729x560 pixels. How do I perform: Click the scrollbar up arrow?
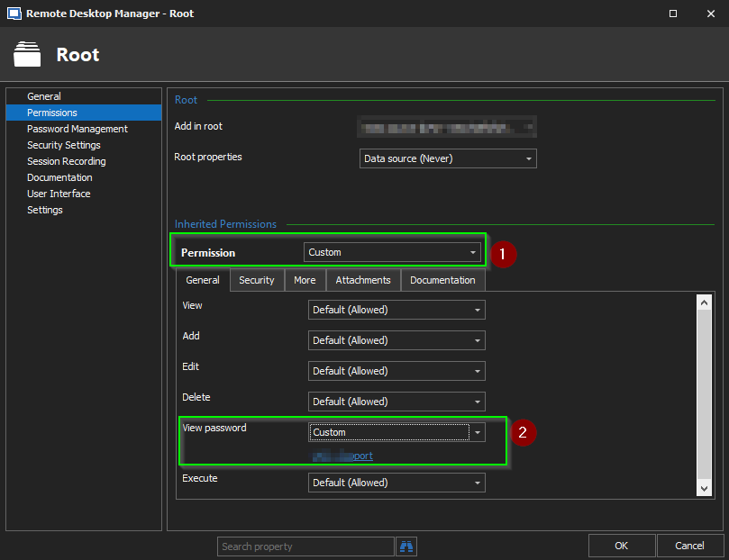tap(704, 303)
